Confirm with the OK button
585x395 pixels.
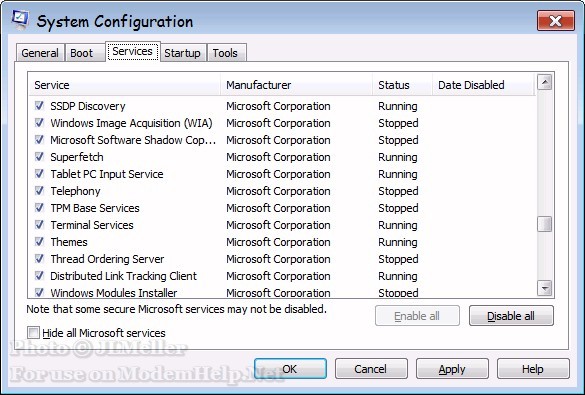(290, 369)
